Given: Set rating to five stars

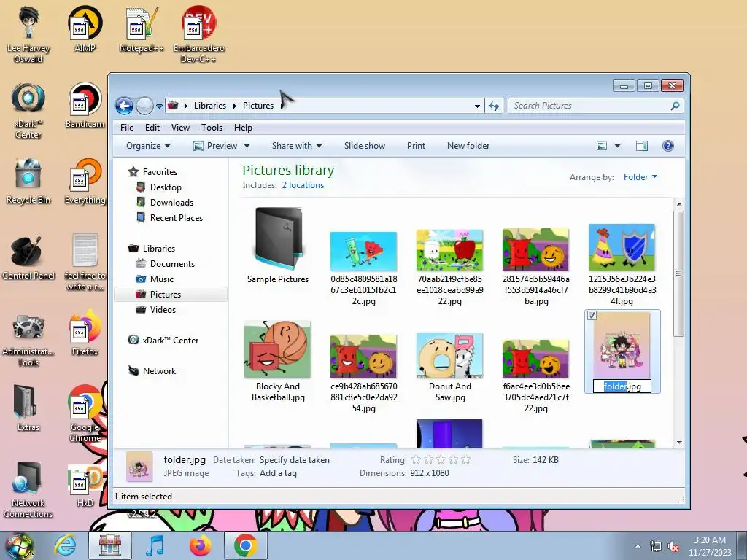Looking at the screenshot, I should tap(466, 459).
